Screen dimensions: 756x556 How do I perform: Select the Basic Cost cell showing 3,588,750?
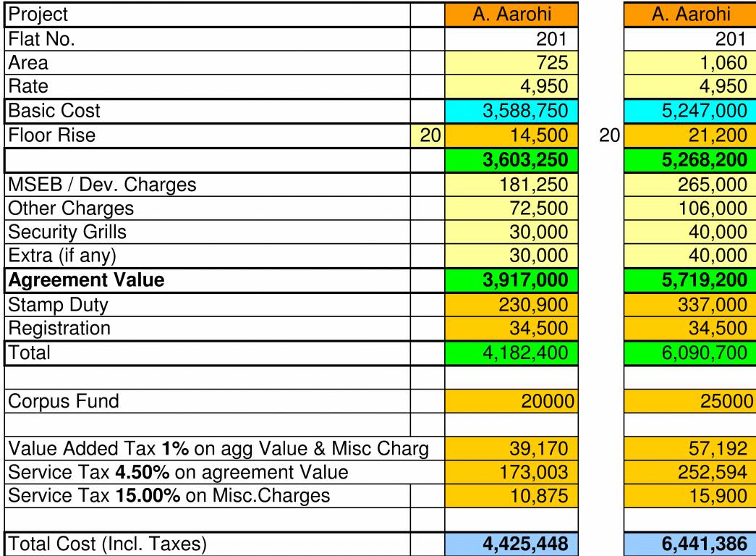[512, 109]
